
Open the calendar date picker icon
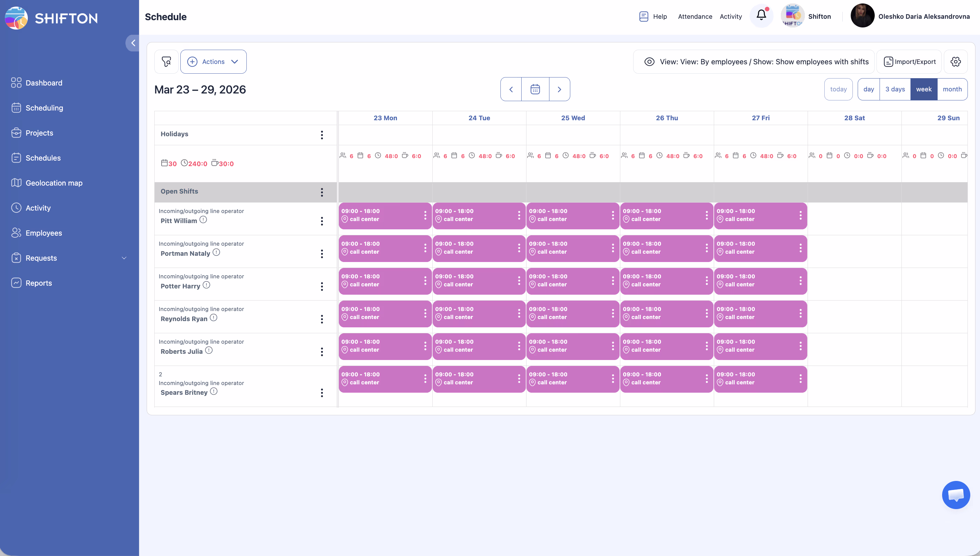(x=535, y=89)
